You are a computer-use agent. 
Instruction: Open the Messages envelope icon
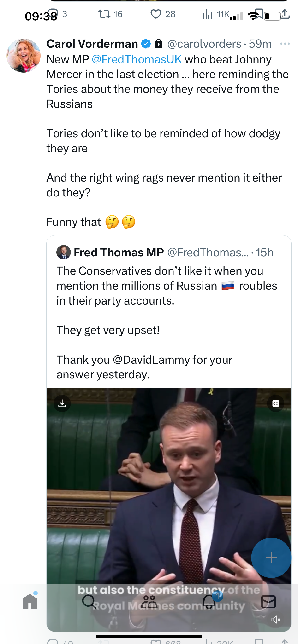268,602
